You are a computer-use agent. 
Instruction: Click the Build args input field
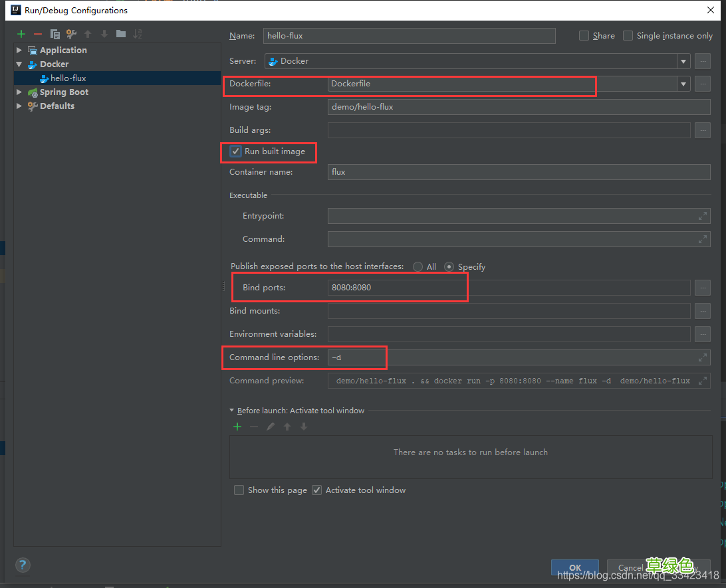coord(509,130)
